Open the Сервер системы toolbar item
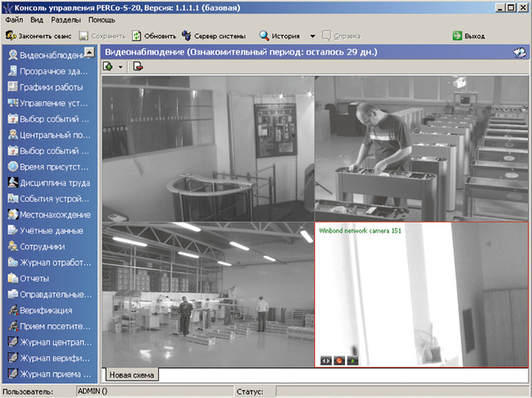 click(x=214, y=37)
